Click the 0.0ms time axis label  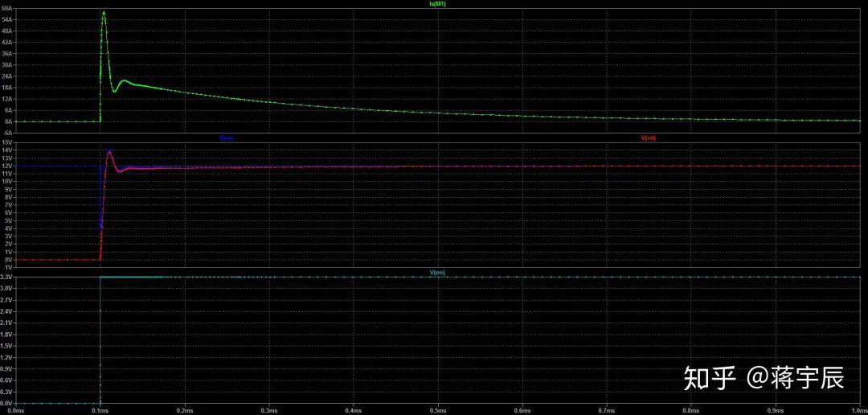click(15, 410)
